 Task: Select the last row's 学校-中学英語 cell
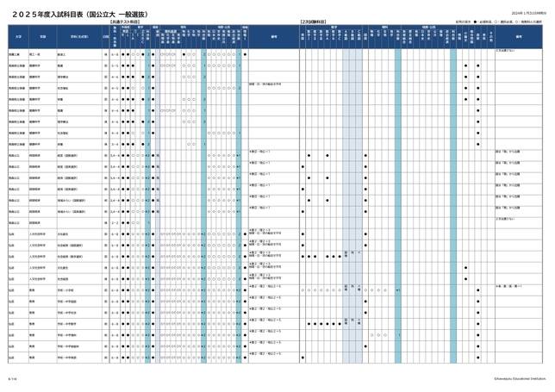pos(67,357)
